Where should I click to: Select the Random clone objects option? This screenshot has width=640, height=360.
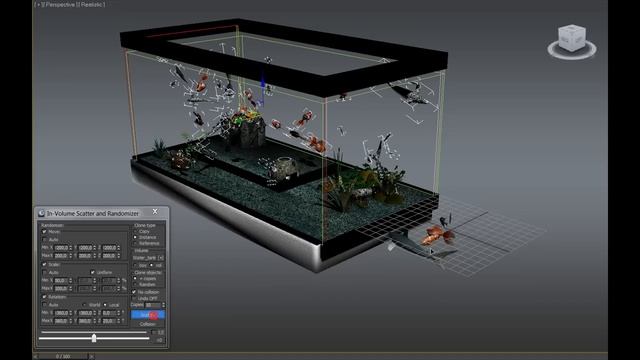pos(136,284)
